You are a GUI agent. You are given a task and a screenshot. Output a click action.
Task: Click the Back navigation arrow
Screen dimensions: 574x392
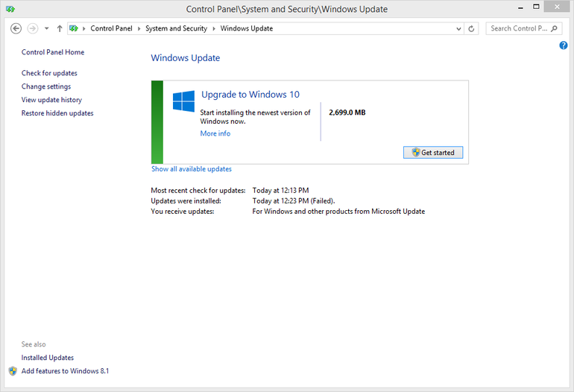pos(16,28)
